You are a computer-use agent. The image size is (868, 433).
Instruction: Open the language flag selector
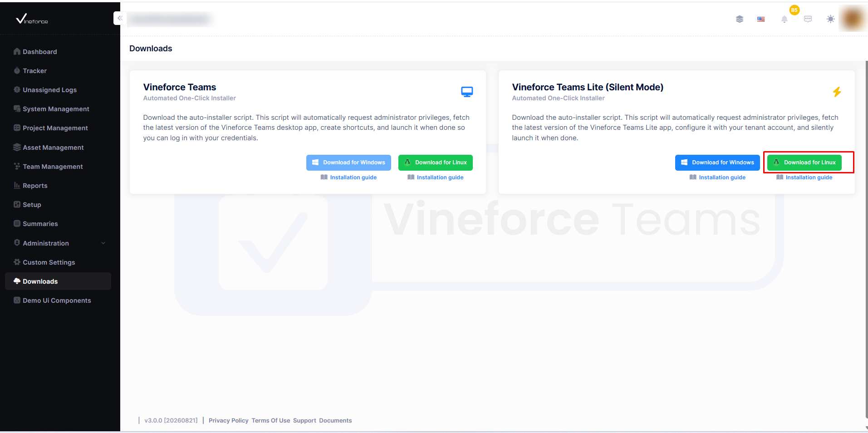tap(761, 19)
